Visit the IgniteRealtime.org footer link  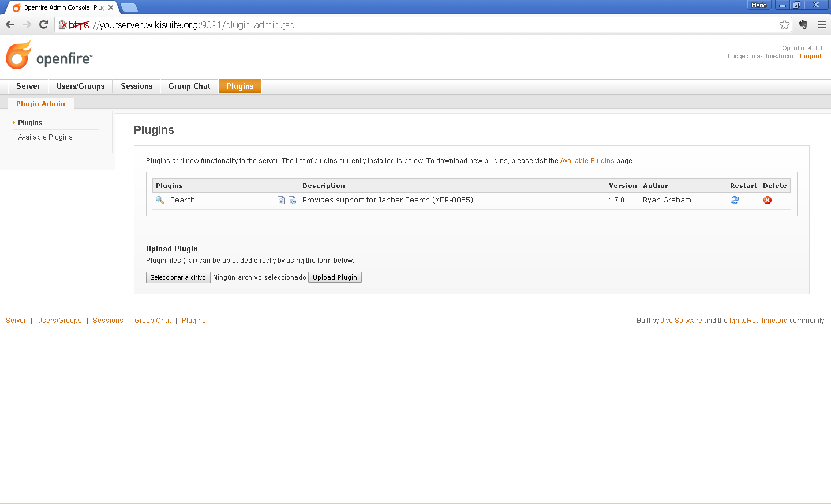coord(758,321)
